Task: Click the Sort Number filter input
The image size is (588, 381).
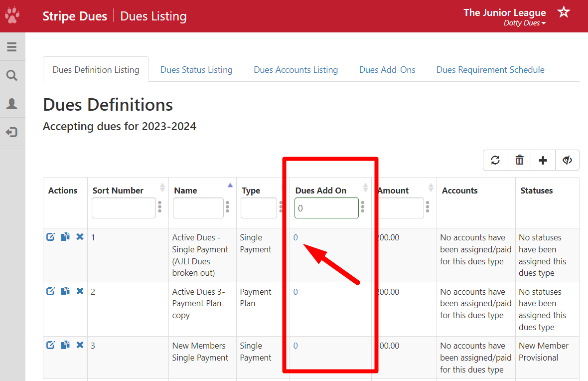Action: [x=124, y=208]
